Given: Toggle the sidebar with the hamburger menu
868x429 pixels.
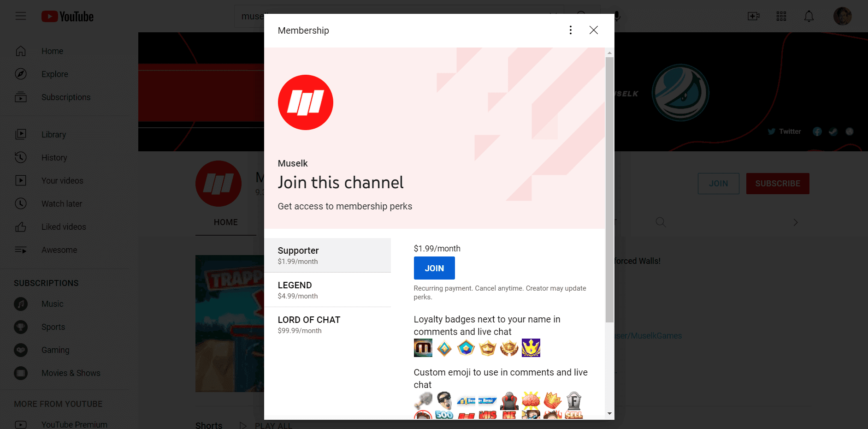Looking at the screenshot, I should pos(21,16).
